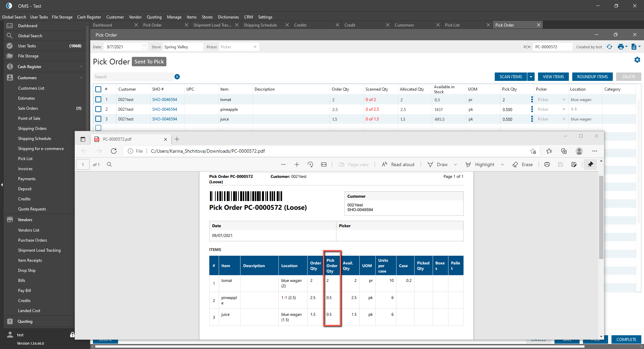Select all rows with header checkbox

[x=98, y=89]
